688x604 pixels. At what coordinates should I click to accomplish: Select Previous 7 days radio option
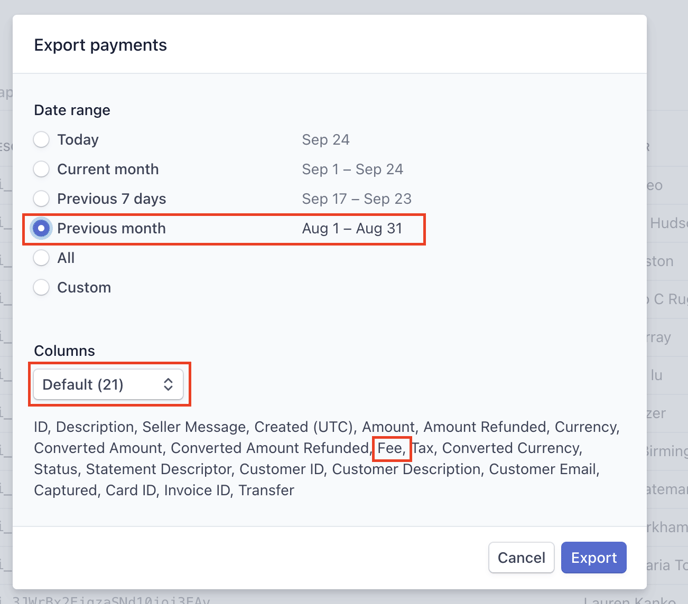click(x=41, y=199)
